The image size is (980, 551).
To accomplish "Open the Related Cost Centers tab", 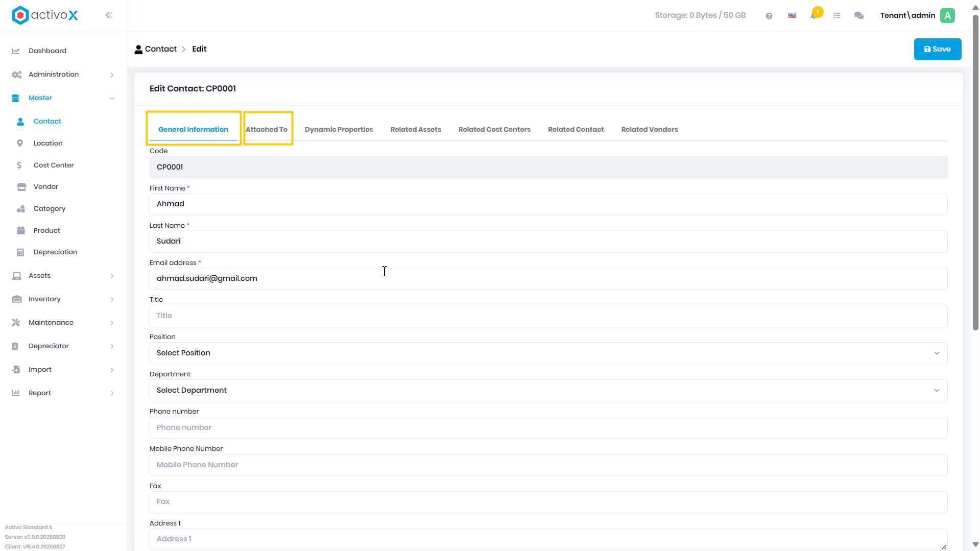I will (494, 130).
